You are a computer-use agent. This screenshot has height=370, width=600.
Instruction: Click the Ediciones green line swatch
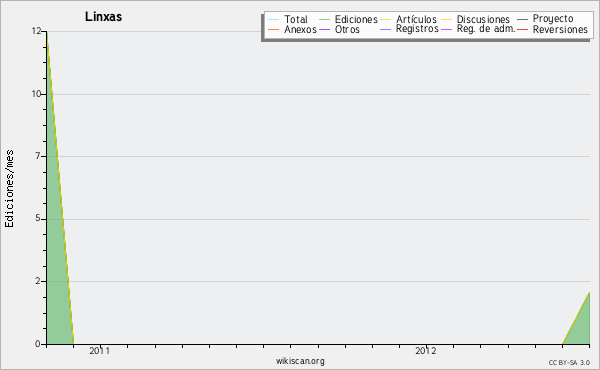(324, 19)
